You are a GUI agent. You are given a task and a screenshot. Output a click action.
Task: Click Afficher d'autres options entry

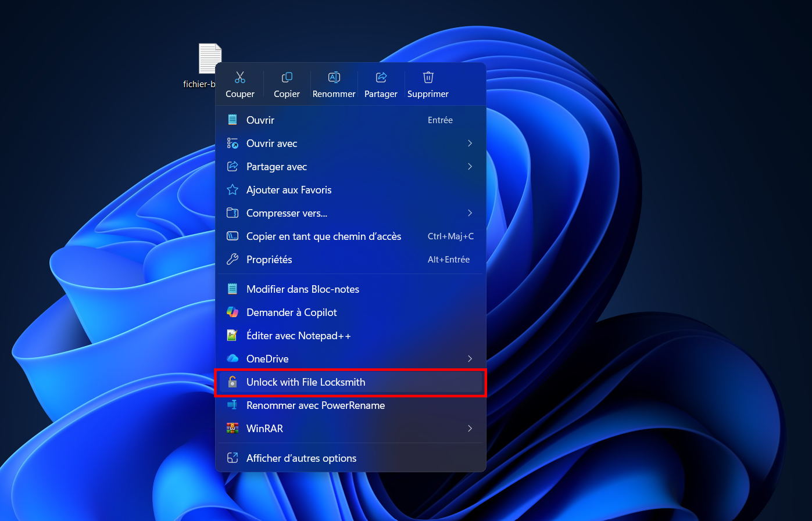click(350, 458)
